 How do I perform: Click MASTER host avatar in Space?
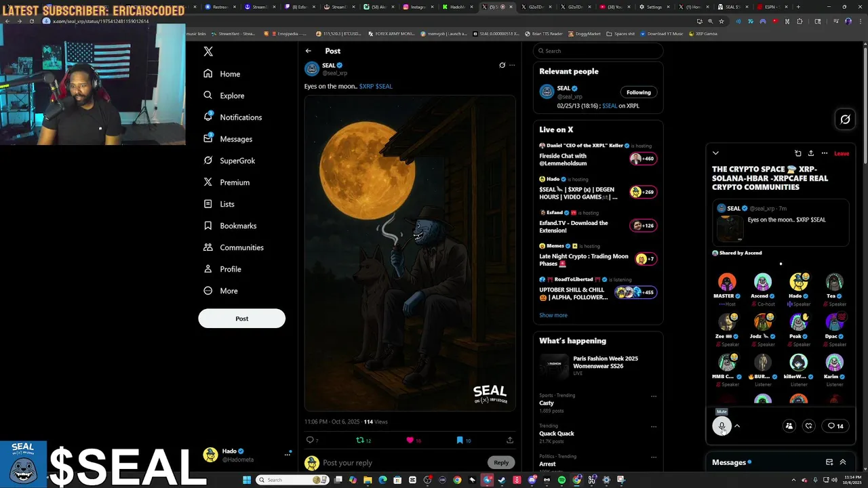coord(727,281)
